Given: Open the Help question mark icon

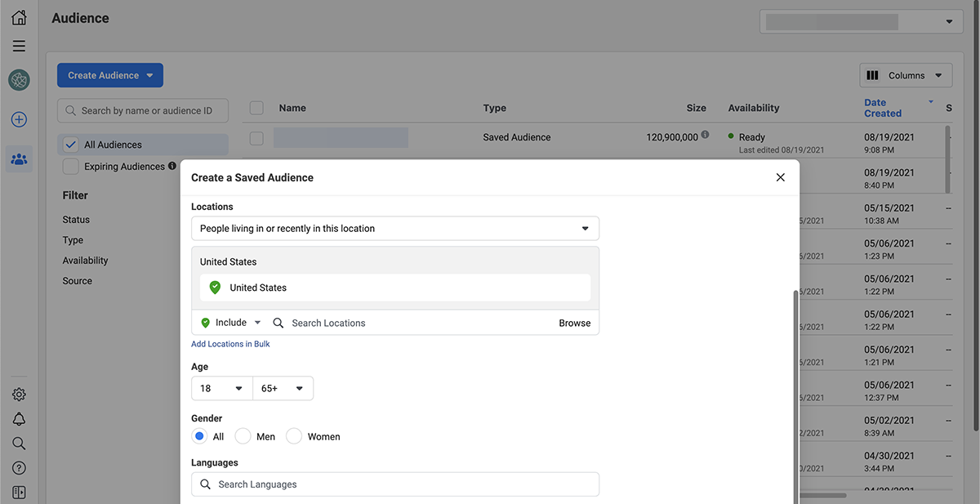Looking at the screenshot, I should [19, 468].
